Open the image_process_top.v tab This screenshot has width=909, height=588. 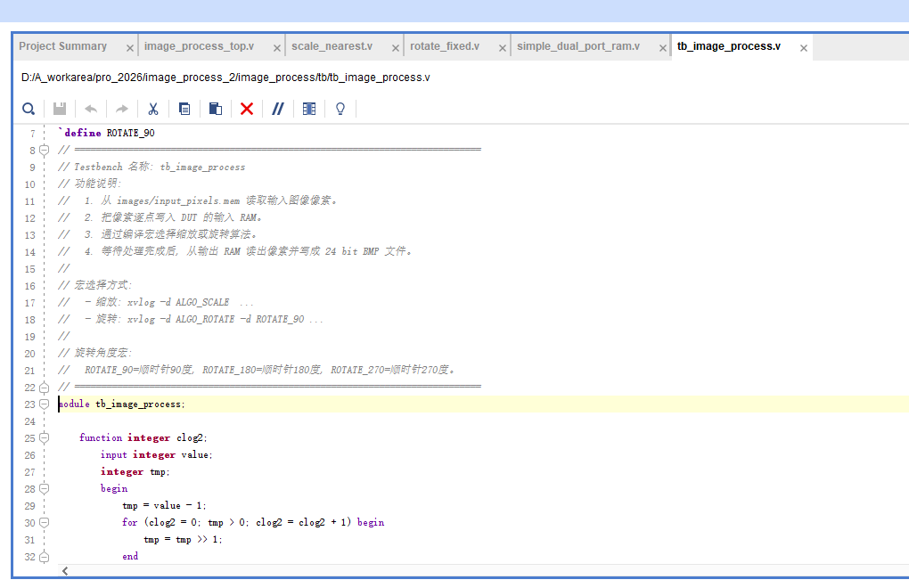tap(199, 46)
